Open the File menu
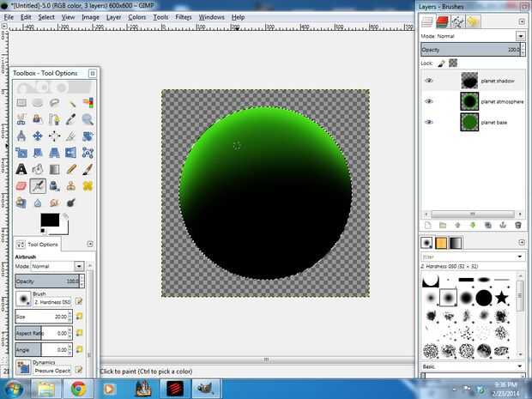This screenshot has height=399, width=532. pos(9,17)
